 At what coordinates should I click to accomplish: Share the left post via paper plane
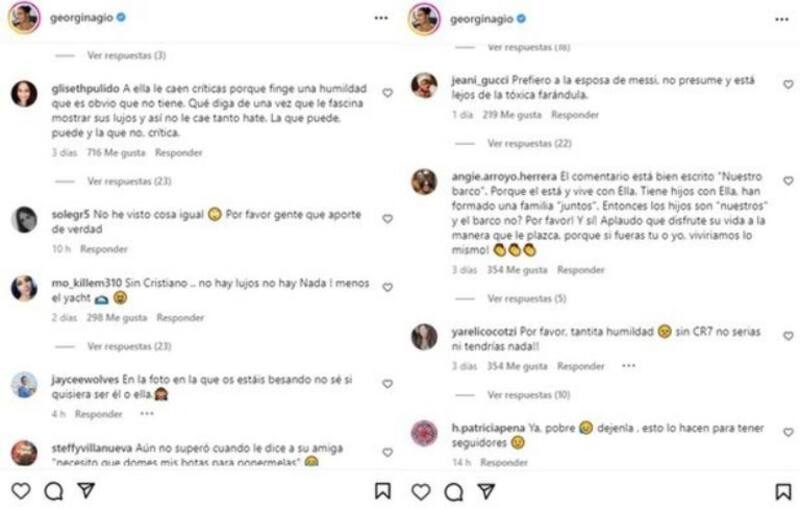pos(86,490)
